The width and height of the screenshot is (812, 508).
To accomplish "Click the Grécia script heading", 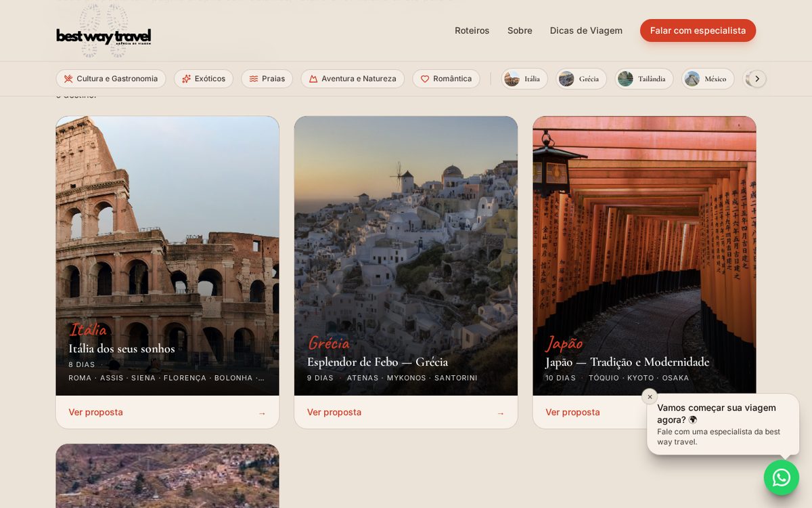I will (x=328, y=343).
